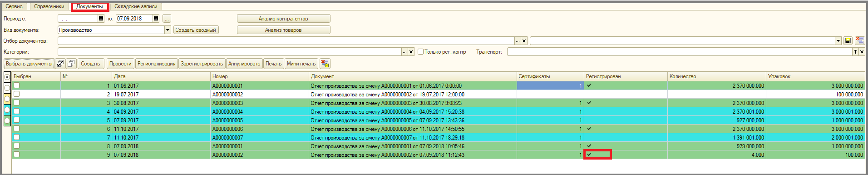Clear the Категории field with X

point(411,52)
